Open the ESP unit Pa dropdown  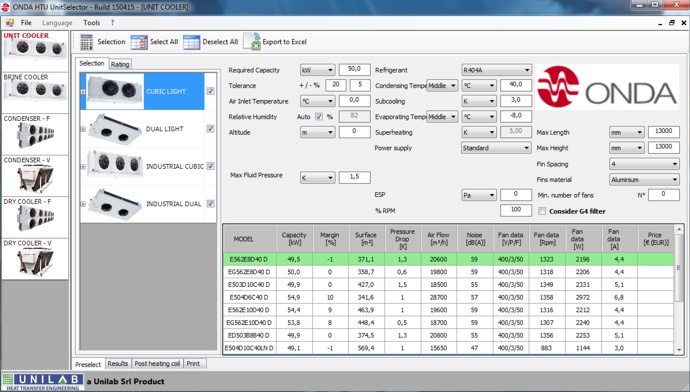coord(479,195)
